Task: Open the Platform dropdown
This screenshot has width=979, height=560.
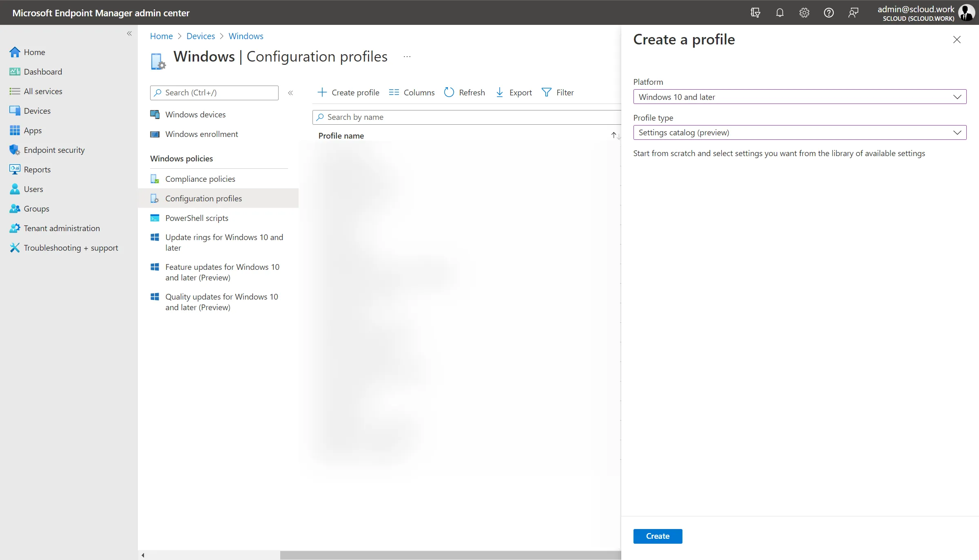Action: [800, 97]
